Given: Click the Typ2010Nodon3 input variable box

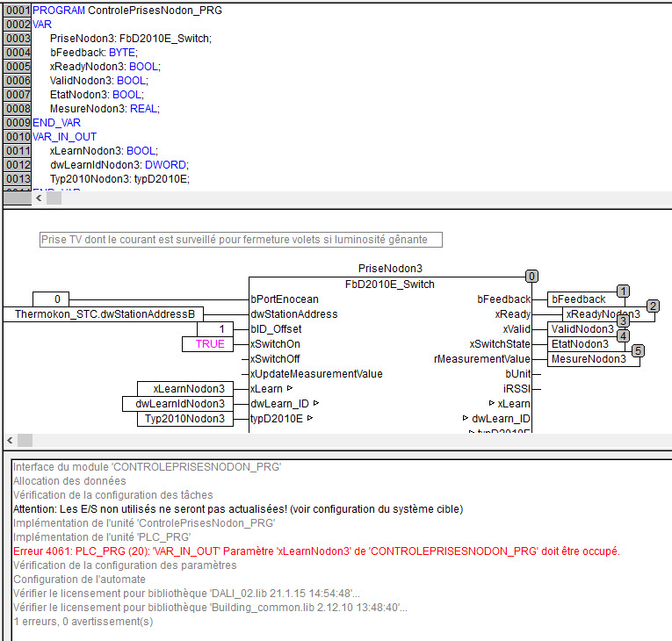Looking at the screenshot, I should point(185,419).
